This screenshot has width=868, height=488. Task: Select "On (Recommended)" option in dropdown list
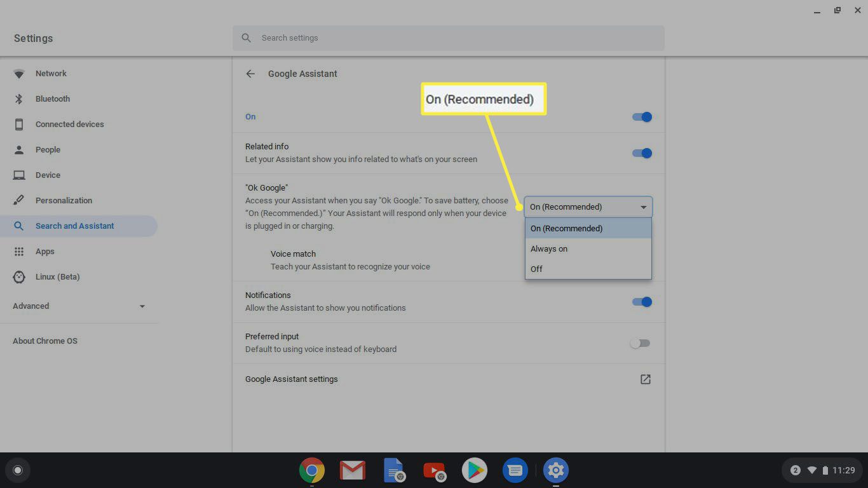coord(588,228)
